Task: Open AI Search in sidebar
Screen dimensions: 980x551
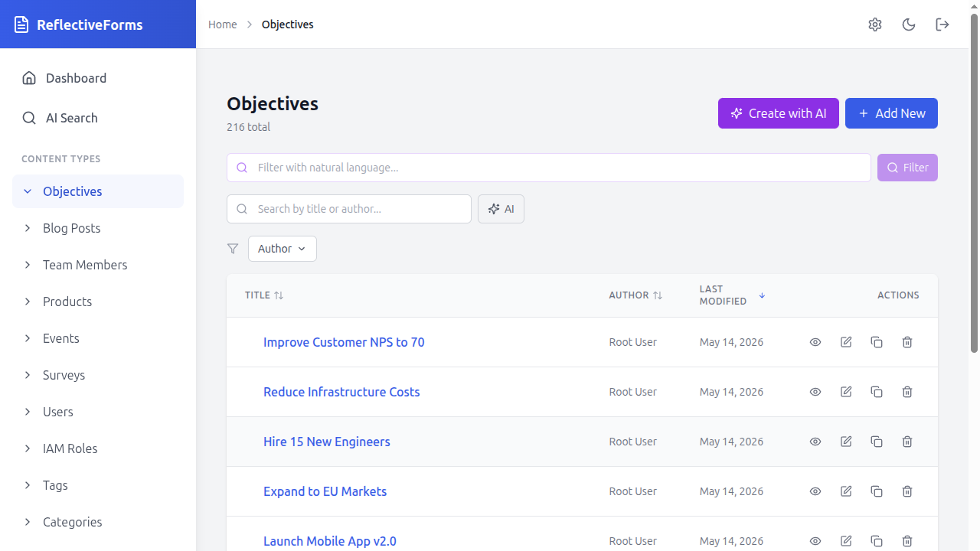Action: pos(98,118)
